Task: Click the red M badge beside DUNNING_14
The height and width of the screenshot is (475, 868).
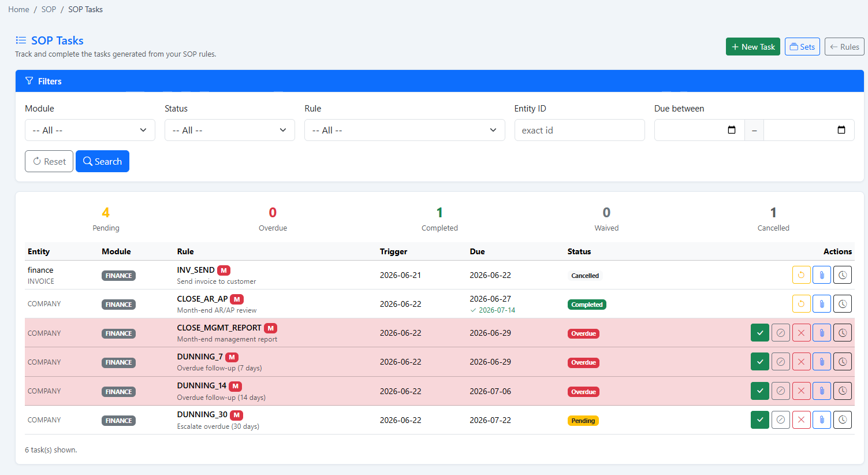Action: tap(235, 386)
